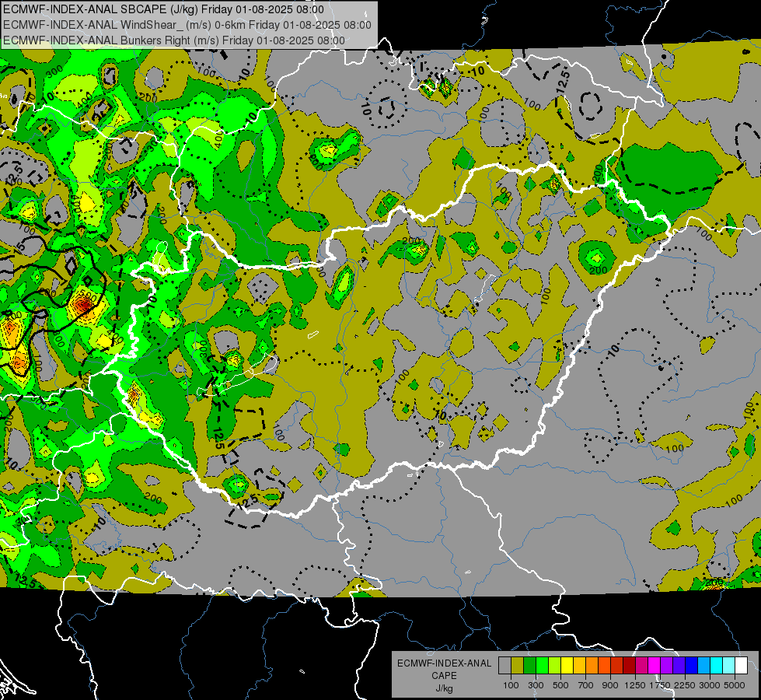The image size is (761, 700).
Task: Pick the sky blue legend swatch left of 3000
Action: [703, 666]
